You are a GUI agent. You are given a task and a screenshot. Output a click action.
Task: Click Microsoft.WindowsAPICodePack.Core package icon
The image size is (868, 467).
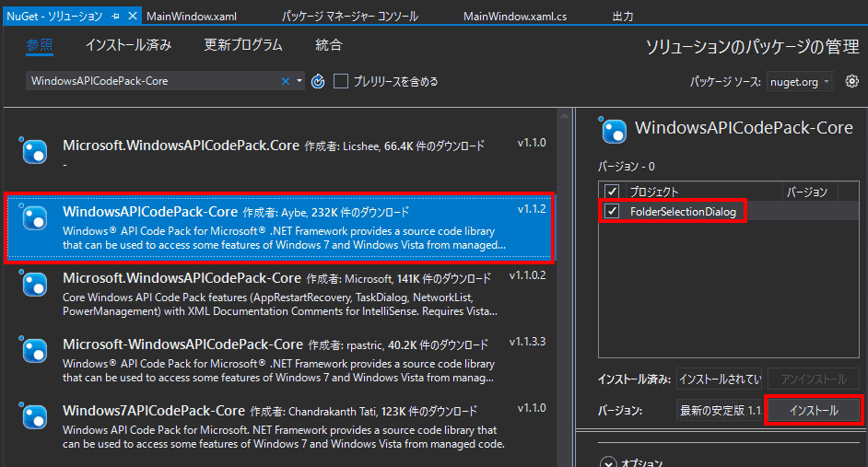point(34,151)
